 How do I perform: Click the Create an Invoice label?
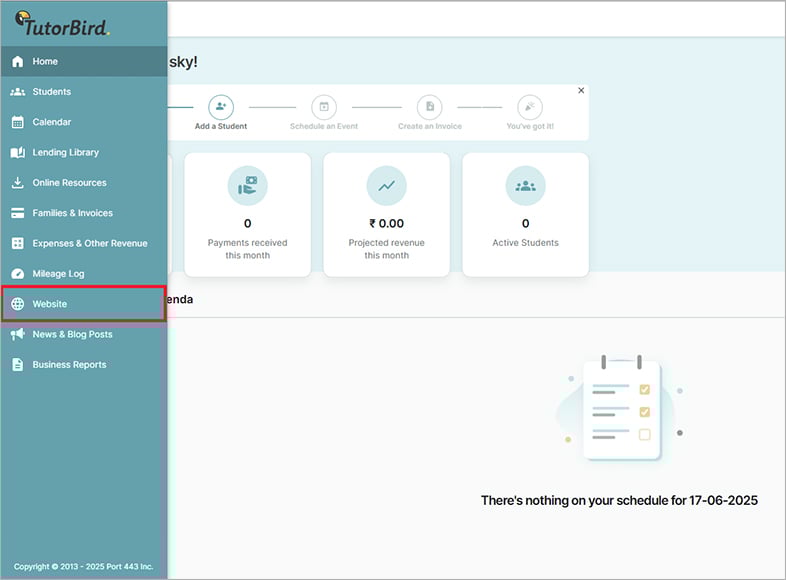430,126
